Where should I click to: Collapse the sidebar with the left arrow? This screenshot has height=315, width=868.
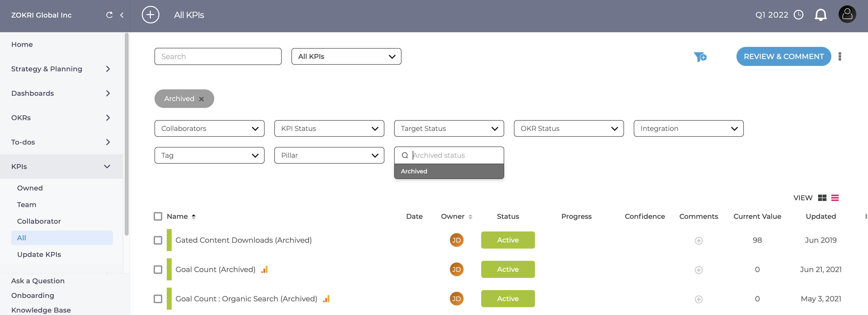pos(122,15)
